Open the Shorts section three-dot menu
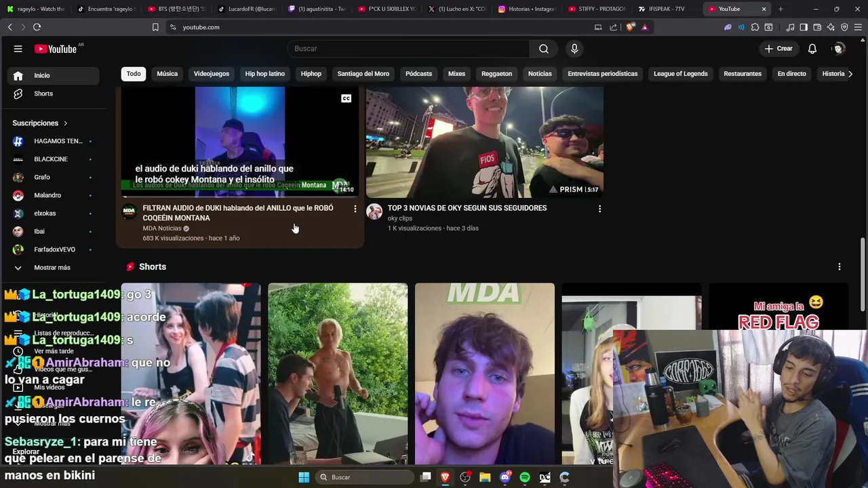Image resolution: width=868 pixels, height=488 pixels. [x=840, y=267]
